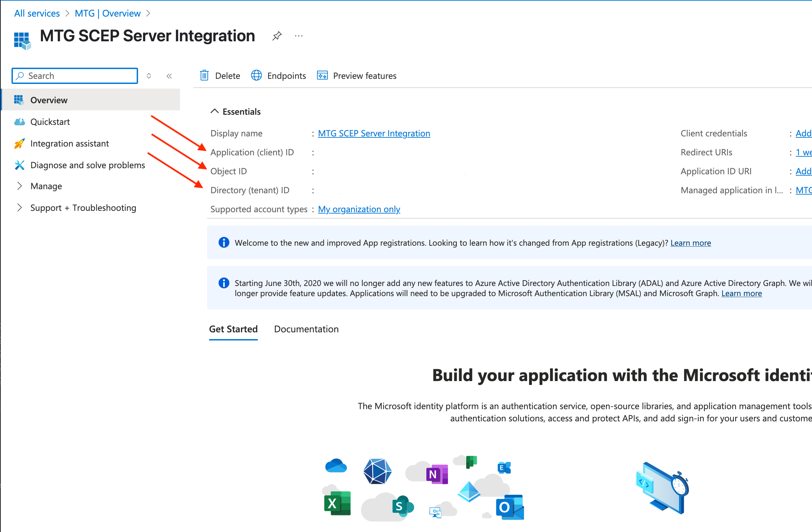The width and height of the screenshot is (812, 532).
Task: Open Preview features
Action: pos(357,75)
